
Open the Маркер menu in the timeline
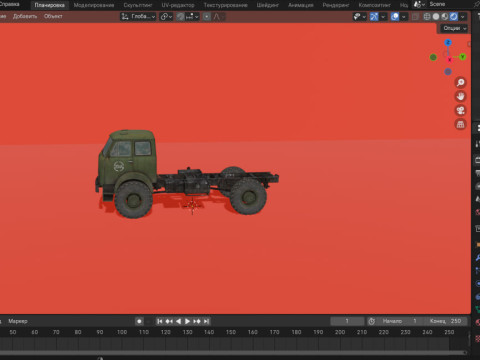(x=18, y=321)
